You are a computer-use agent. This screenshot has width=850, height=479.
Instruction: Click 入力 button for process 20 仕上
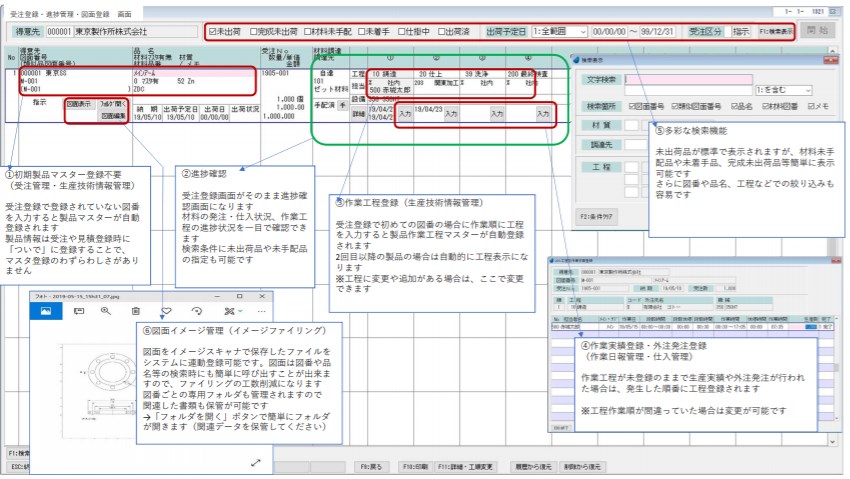pyautogui.click(x=451, y=114)
